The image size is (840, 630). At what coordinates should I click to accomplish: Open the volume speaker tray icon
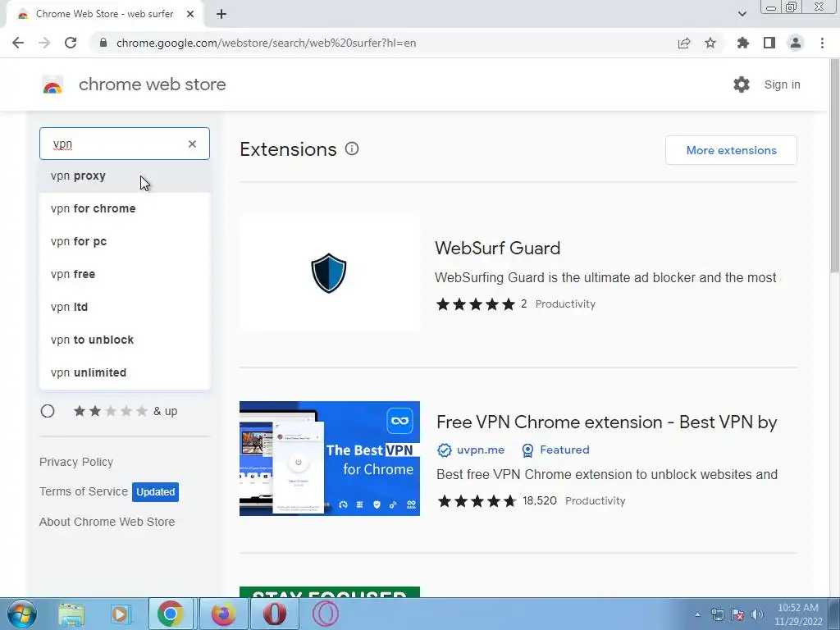(x=757, y=614)
